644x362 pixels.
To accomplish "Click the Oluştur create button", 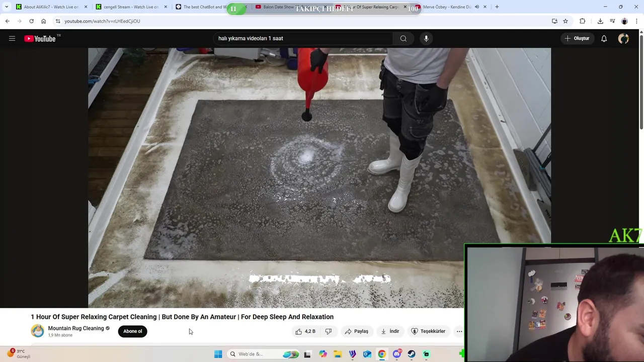I will tap(577, 38).
